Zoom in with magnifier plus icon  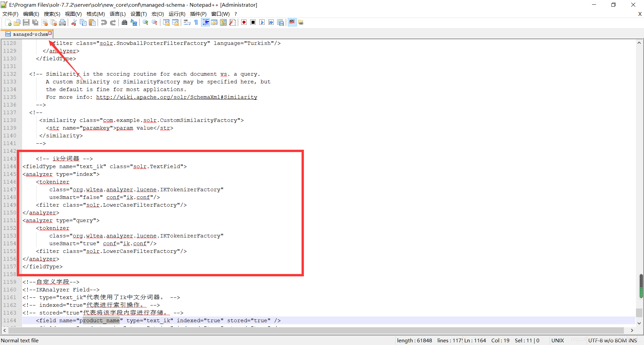tap(145, 22)
